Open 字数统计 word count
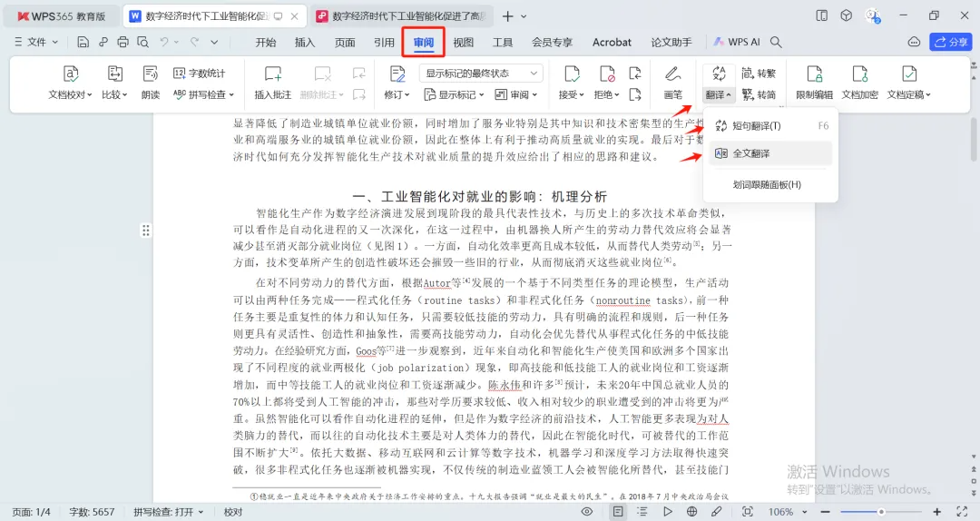The height and width of the screenshot is (521, 980). [x=199, y=74]
